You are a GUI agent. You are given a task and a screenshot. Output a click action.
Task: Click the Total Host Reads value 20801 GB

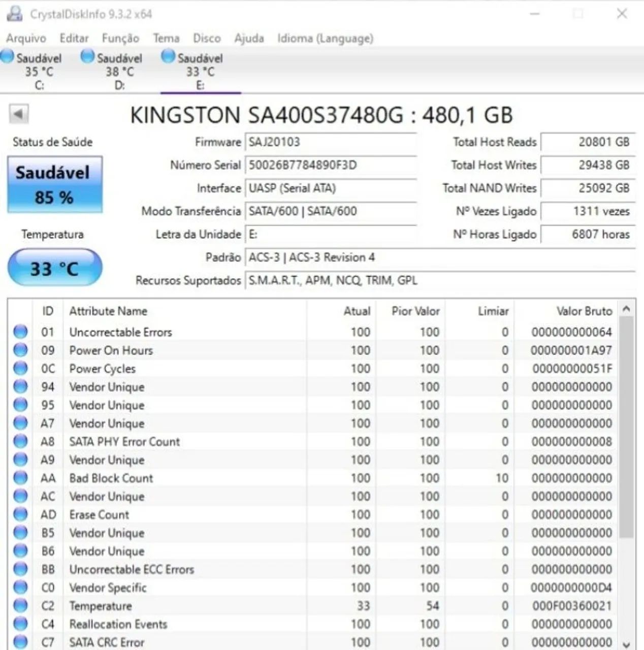(x=588, y=142)
